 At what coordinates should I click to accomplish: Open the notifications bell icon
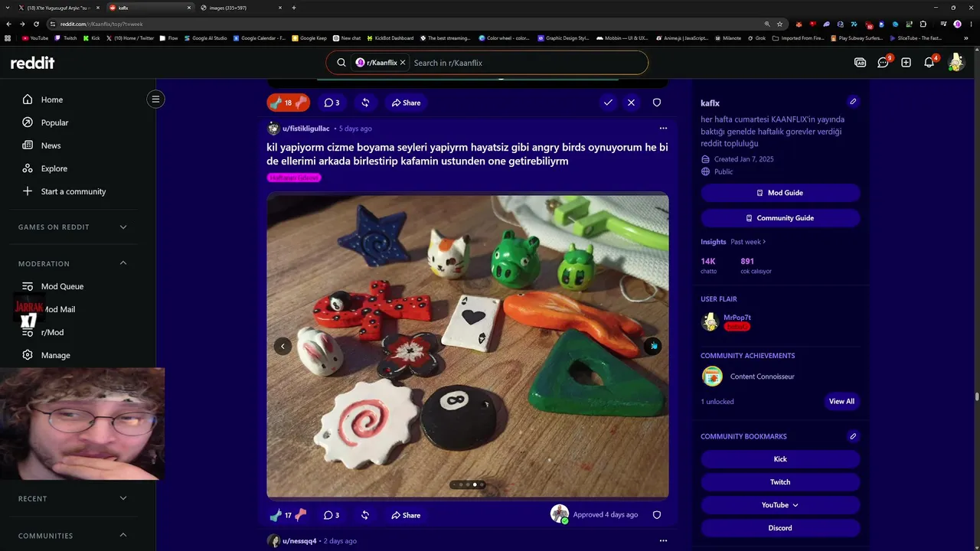tap(929, 63)
